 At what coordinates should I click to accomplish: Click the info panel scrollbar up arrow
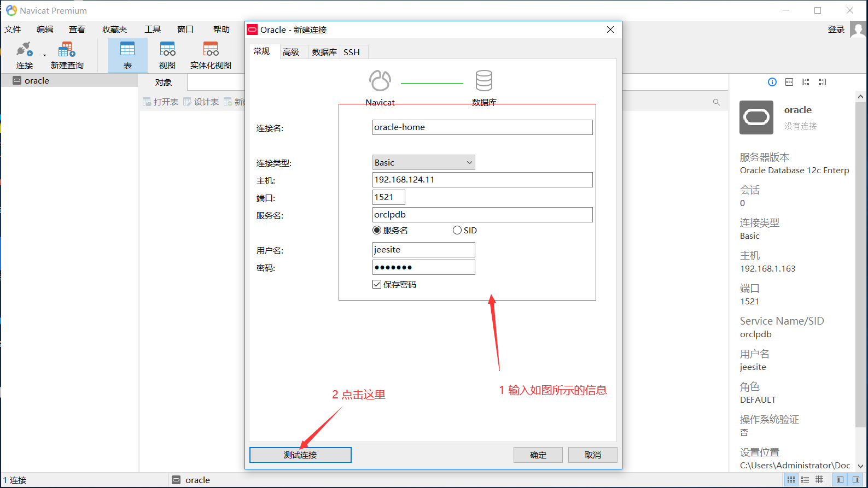[x=860, y=96]
